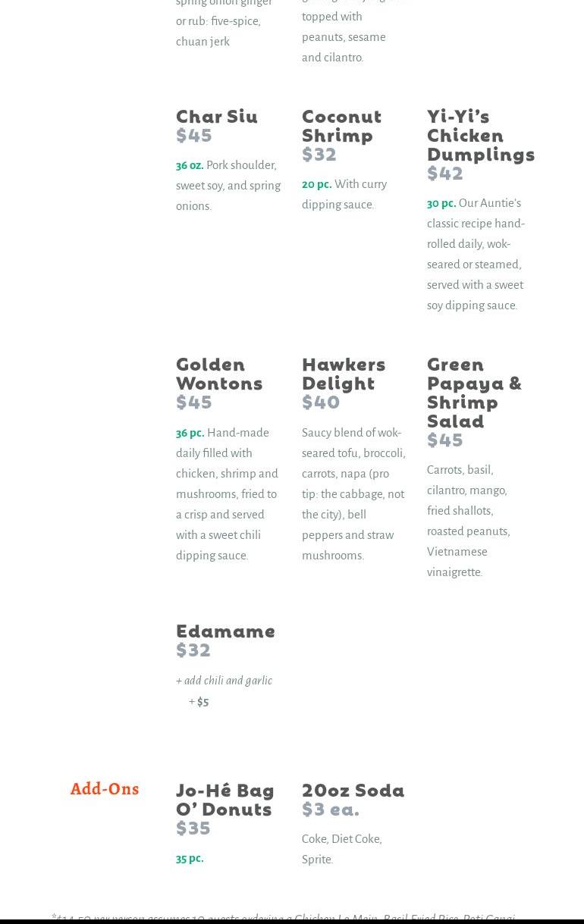This screenshot has width=584, height=924.
Task: Select the 36 oz. Char Siu portion label
Action: coord(190,165)
